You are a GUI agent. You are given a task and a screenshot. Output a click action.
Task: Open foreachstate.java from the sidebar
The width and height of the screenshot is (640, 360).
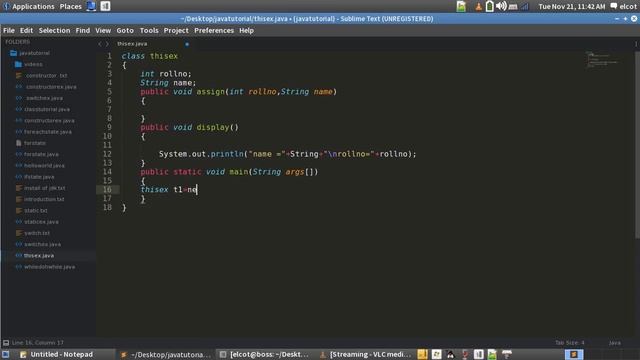tap(48, 132)
